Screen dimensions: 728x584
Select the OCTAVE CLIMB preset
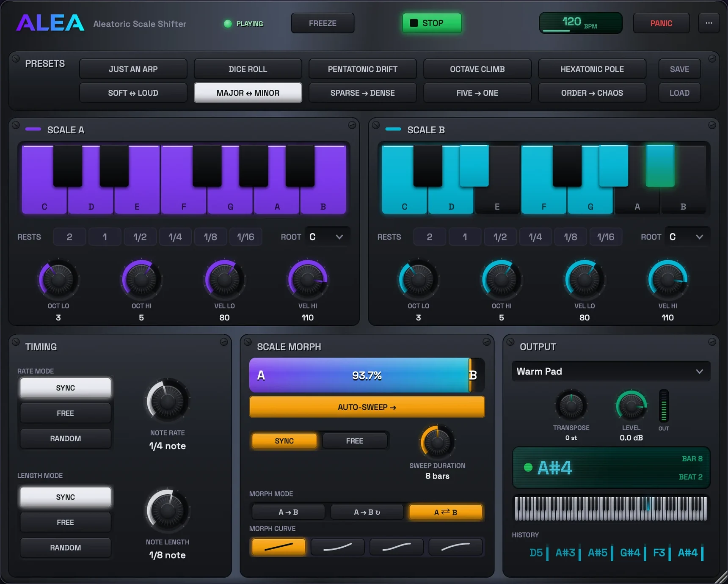click(x=477, y=69)
